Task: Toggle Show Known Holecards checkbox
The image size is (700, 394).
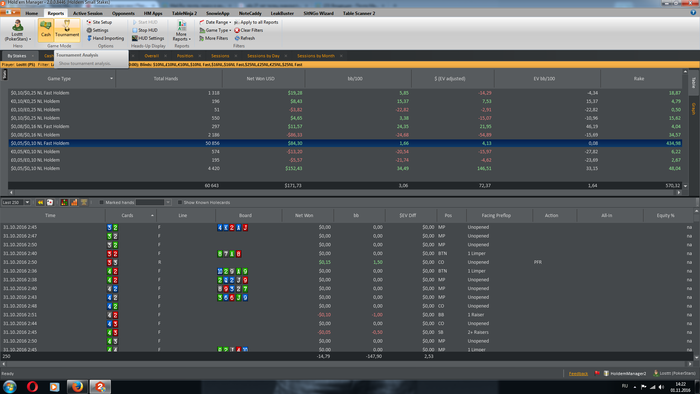Action: click(x=180, y=202)
